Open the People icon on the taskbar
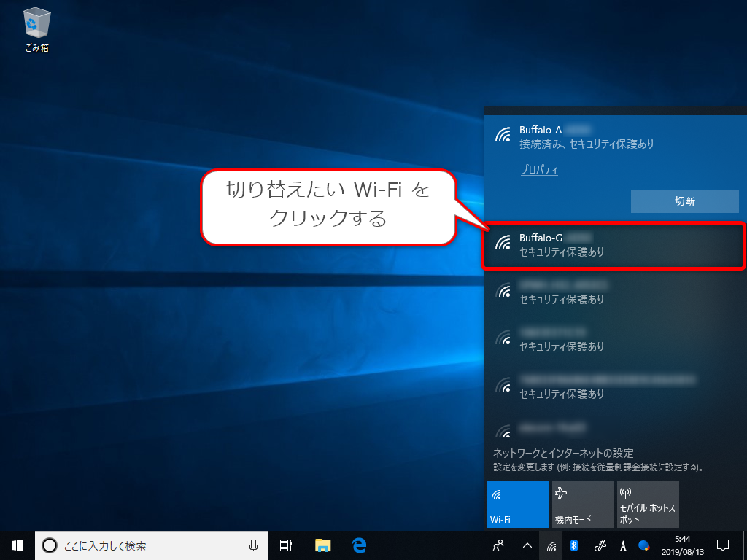The width and height of the screenshot is (747, 560). 499,545
